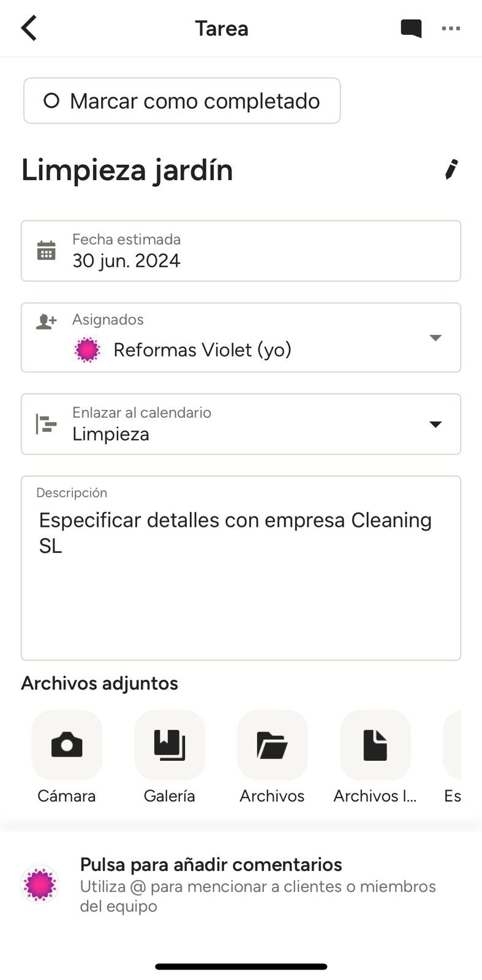Viewport: 482px width, 980px height.
Task: Tap the Cámara attachment icon
Action: tap(67, 745)
